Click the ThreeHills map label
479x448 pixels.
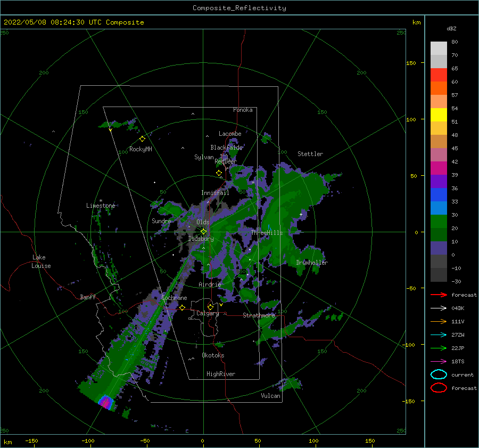267,233
